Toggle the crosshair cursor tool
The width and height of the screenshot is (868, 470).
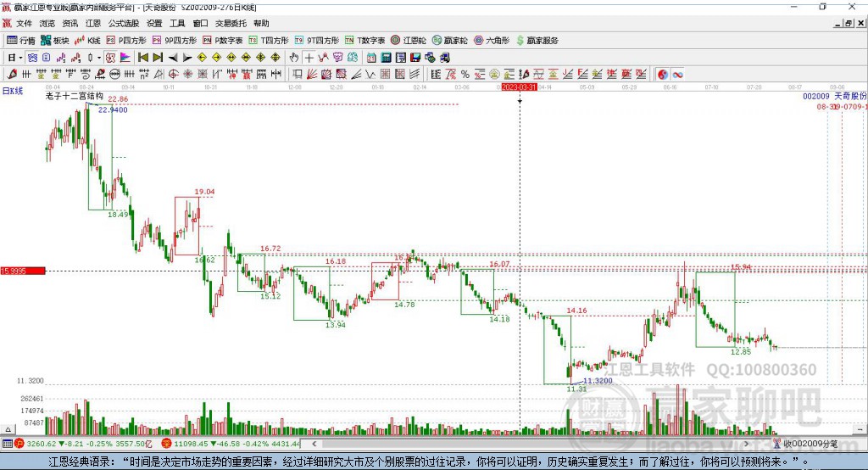pyautogui.click(x=309, y=58)
